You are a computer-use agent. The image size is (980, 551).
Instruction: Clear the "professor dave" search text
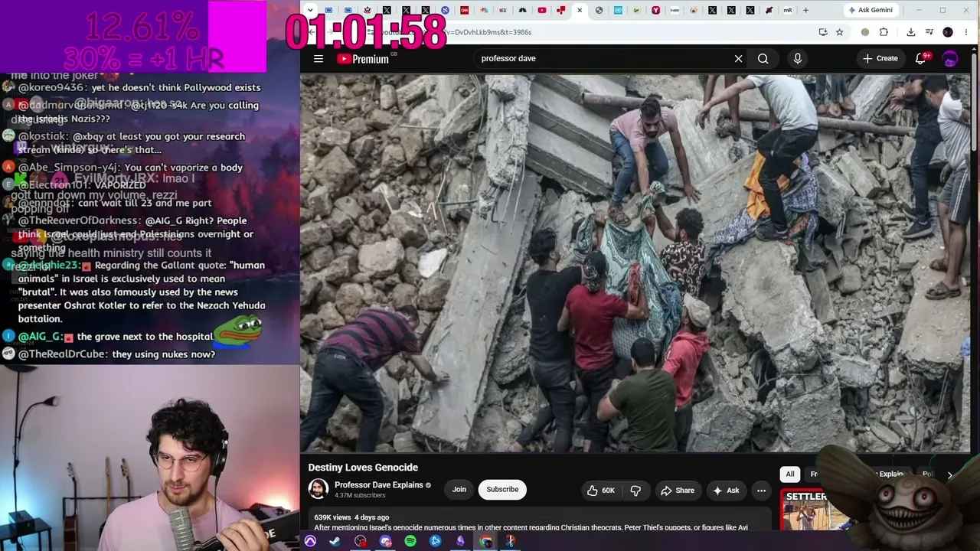point(738,59)
